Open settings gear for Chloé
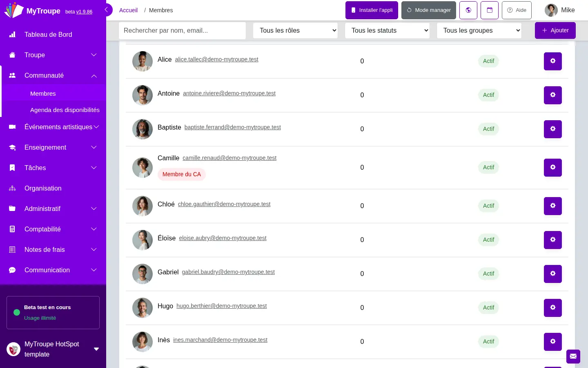The height and width of the screenshot is (368, 588). coord(553,206)
